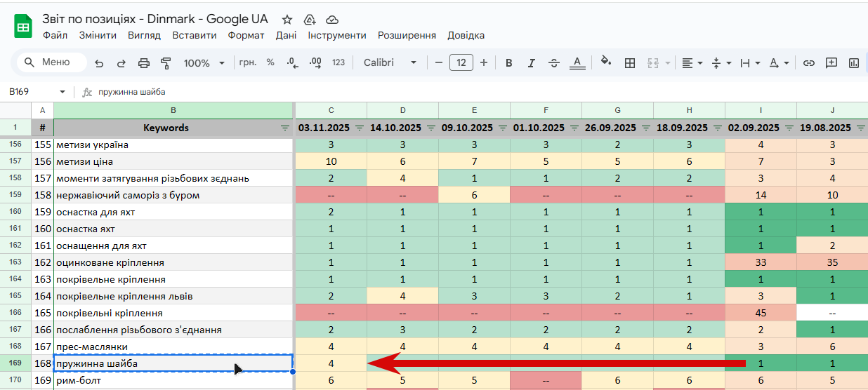Open the text color picker

pyautogui.click(x=577, y=63)
